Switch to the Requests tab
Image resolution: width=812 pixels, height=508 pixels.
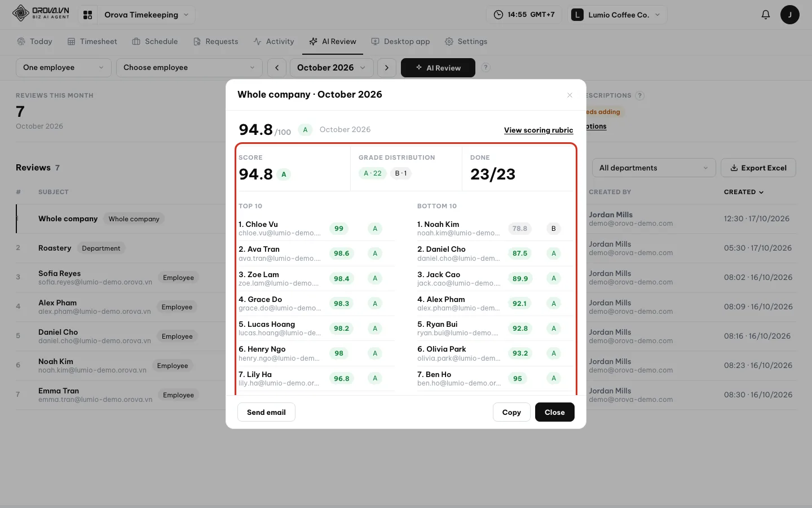pyautogui.click(x=215, y=42)
